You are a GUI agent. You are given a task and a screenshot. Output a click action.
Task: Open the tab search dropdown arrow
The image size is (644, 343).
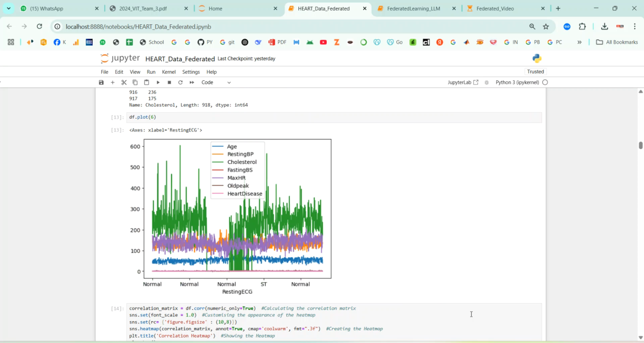tap(9, 8)
